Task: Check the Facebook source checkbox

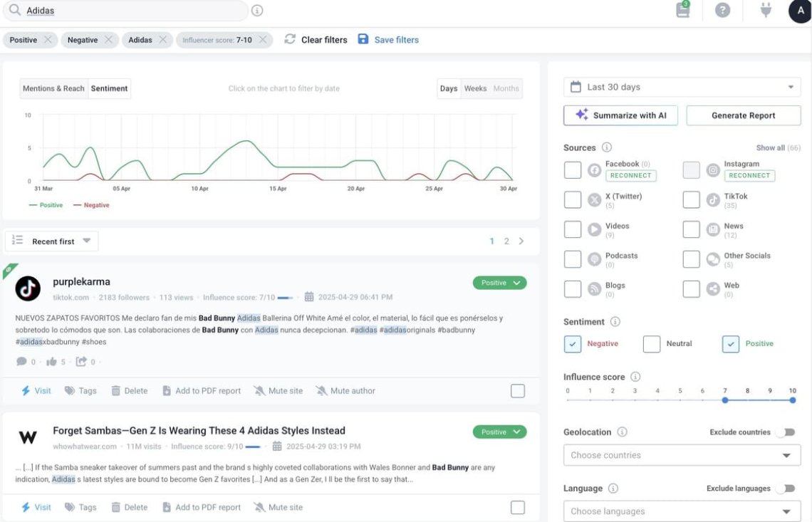Action: pos(573,170)
